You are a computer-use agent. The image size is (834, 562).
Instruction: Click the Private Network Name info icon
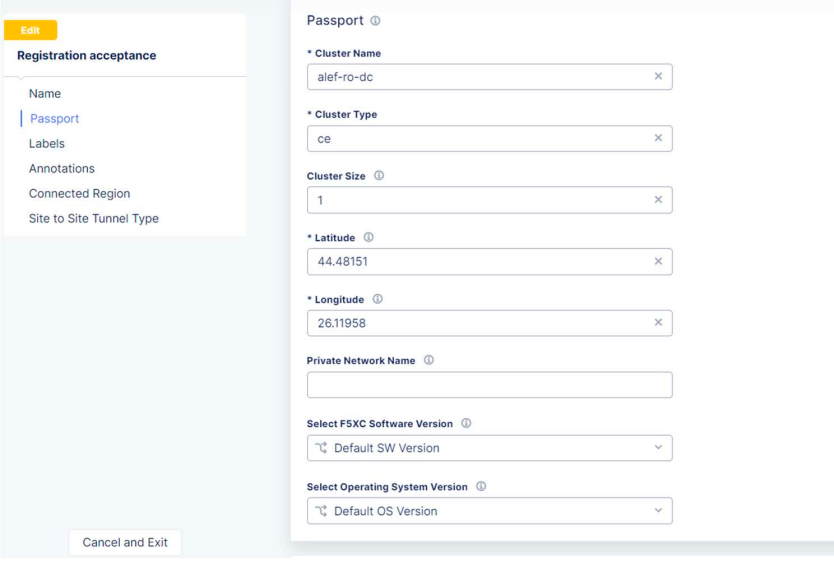(x=429, y=360)
